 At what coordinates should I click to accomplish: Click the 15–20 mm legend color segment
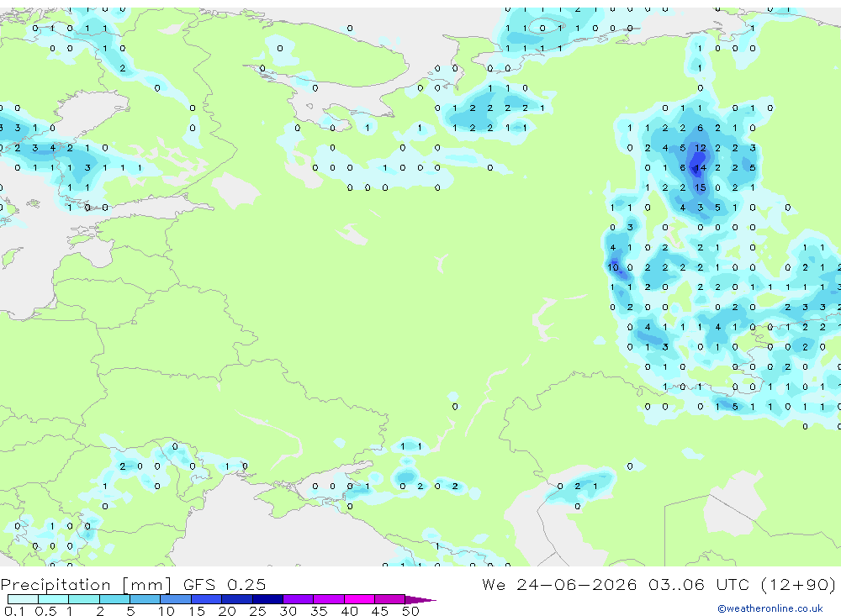[x=207, y=599]
